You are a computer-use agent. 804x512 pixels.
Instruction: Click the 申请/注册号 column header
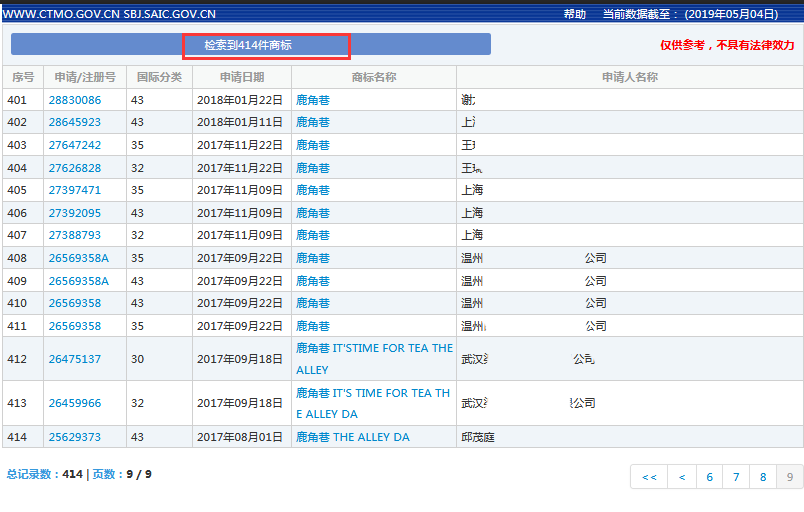[85, 77]
